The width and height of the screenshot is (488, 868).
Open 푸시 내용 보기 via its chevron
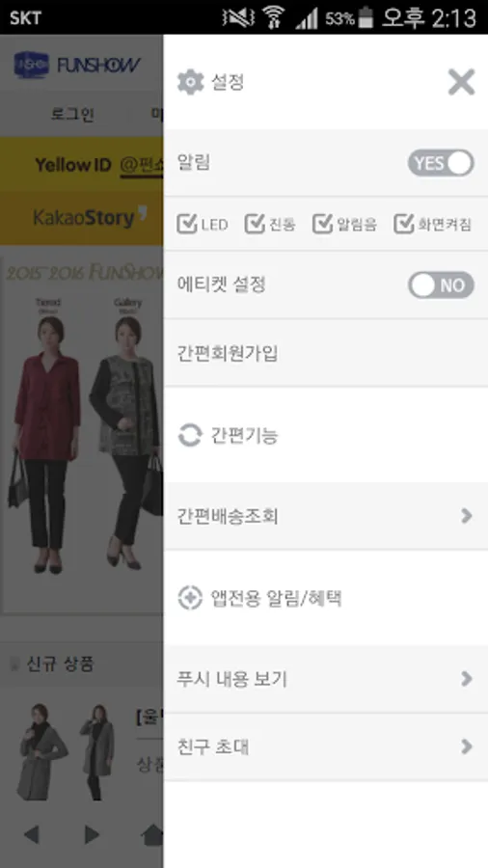tap(467, 679)
